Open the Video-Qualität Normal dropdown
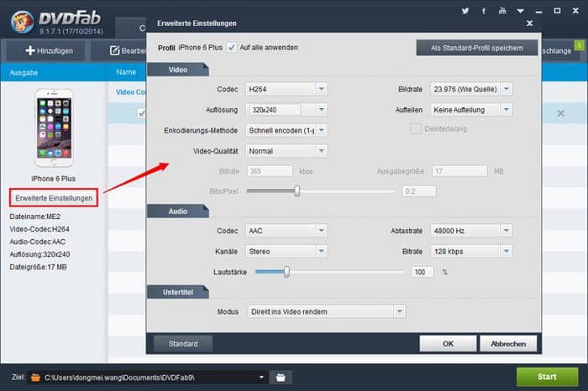 pyautogui.click(x=286, y=151)
